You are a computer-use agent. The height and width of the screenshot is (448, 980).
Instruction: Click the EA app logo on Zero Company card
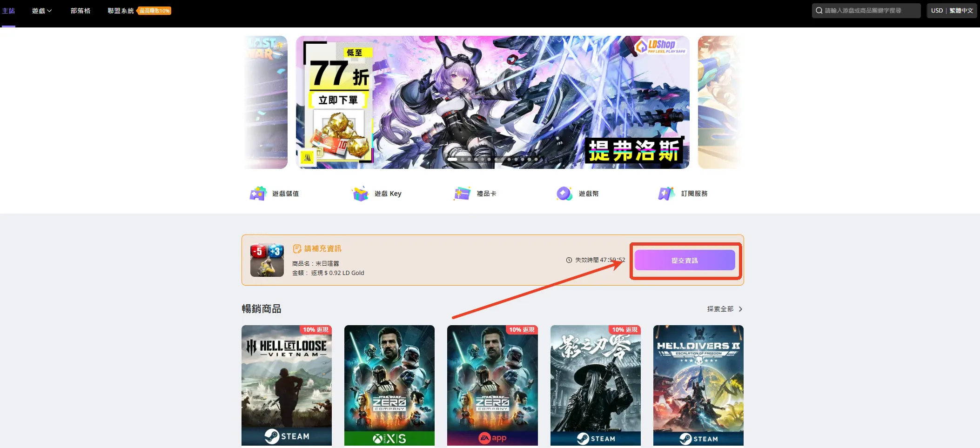click(493, 438)
